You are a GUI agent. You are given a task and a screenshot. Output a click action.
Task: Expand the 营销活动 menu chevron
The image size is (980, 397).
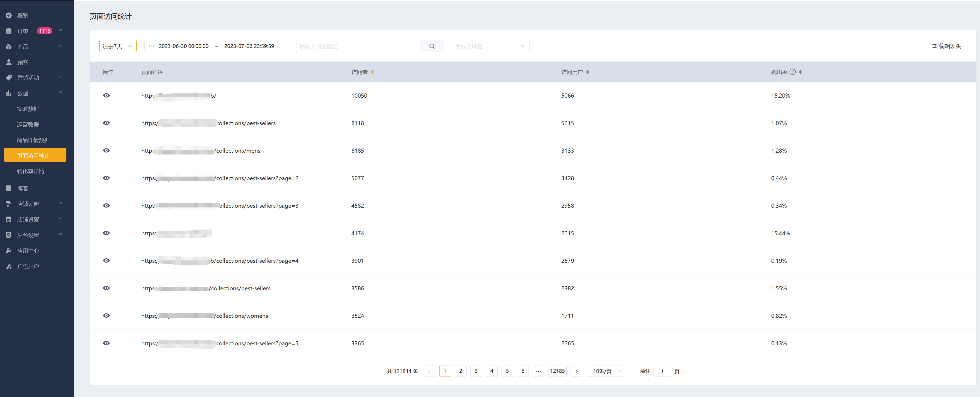[x=60, y=77]
